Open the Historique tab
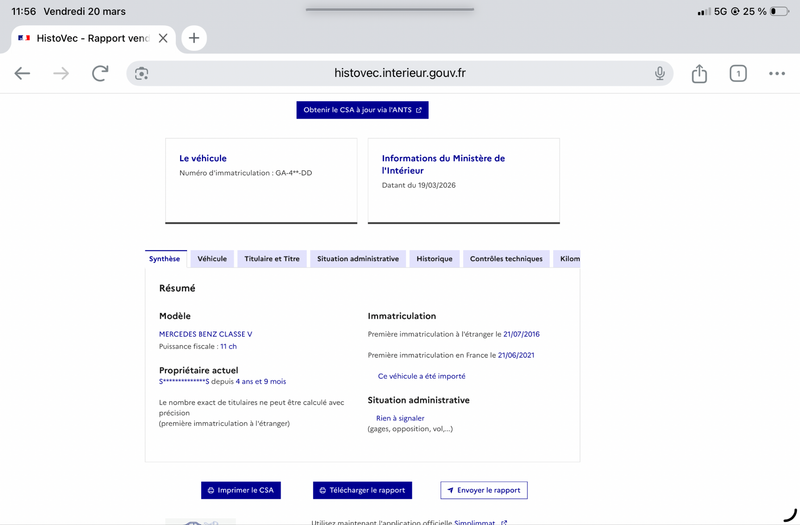Image resolution: width=800 pixels, height=525 pixels. pyautogui.click(x=434, y=259)
